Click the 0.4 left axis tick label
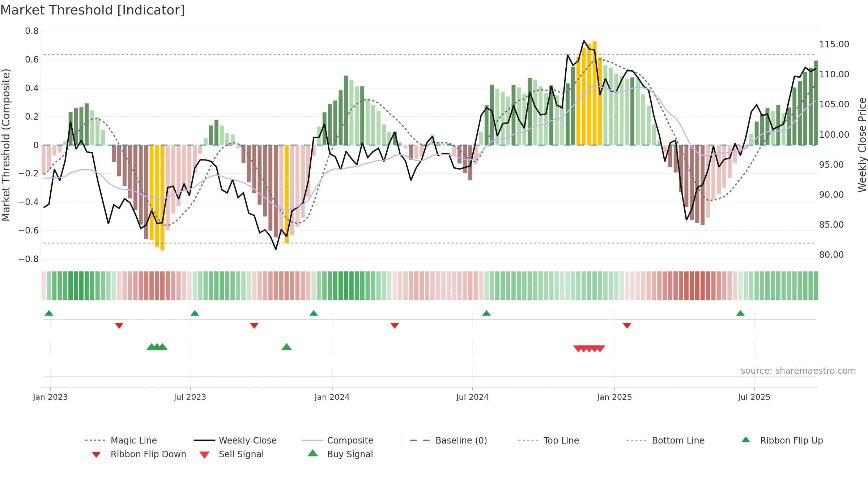Viewport: 868px width, 488px height. (32, 88)
